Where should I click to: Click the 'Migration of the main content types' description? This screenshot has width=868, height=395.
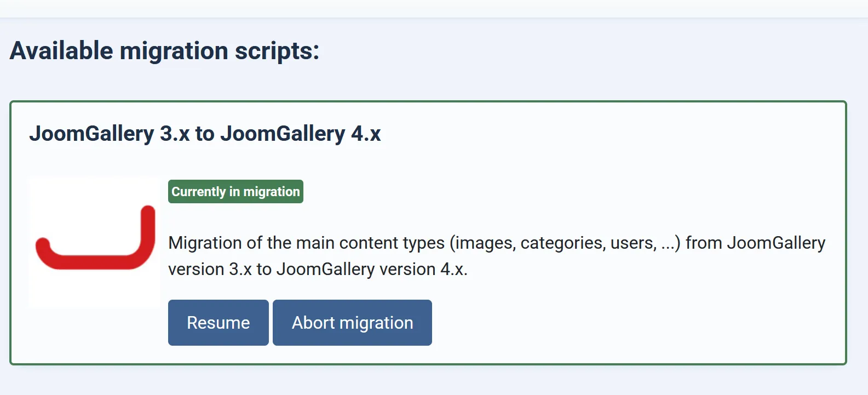497,256
